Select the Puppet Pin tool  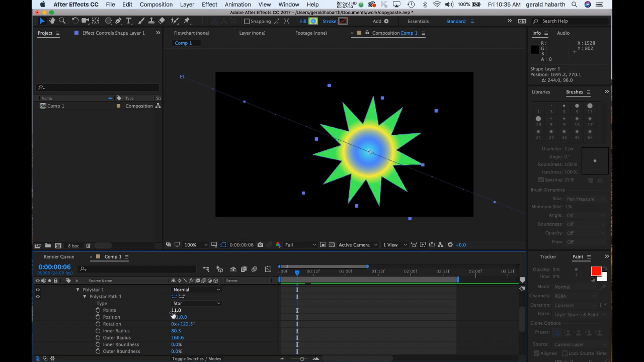187,21
